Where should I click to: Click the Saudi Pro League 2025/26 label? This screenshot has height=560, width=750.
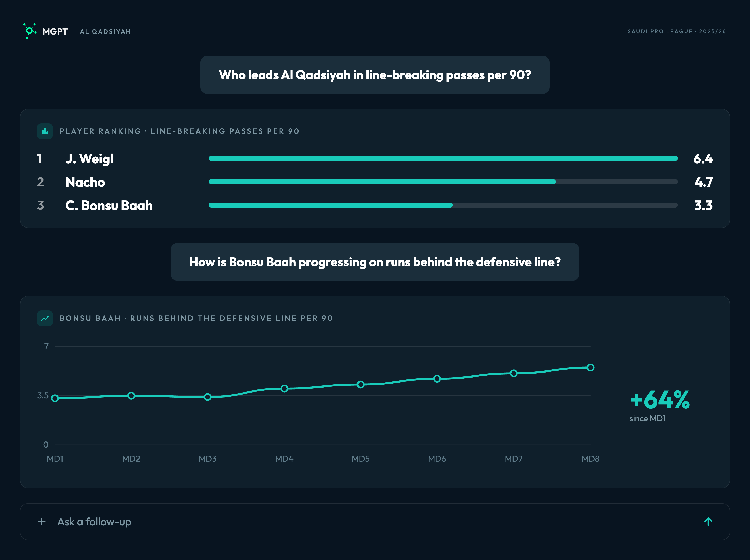[676, 31]
